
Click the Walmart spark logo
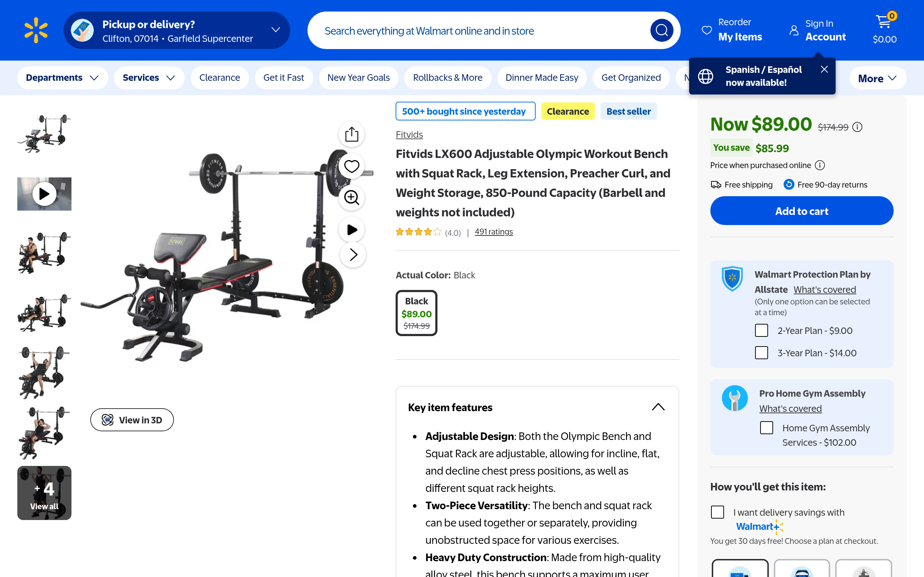(36, 30)
